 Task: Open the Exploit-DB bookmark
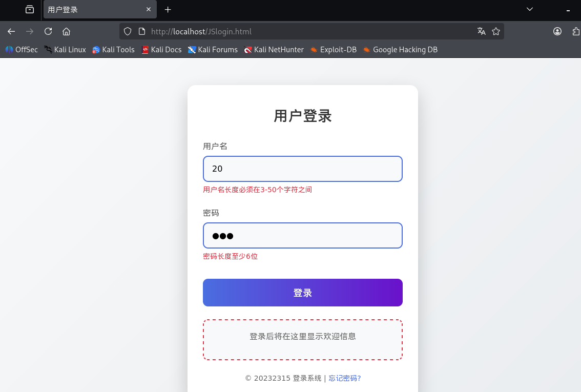[333, 50]
